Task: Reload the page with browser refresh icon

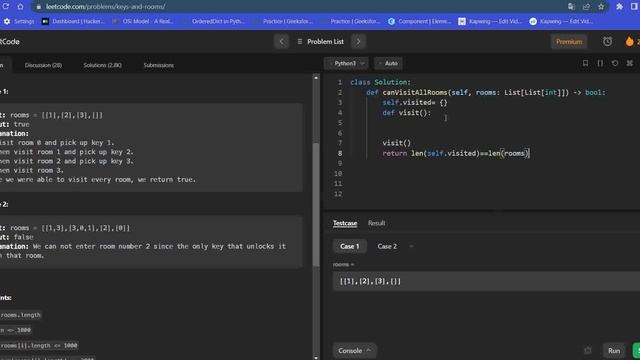Action: coord(6,7)
